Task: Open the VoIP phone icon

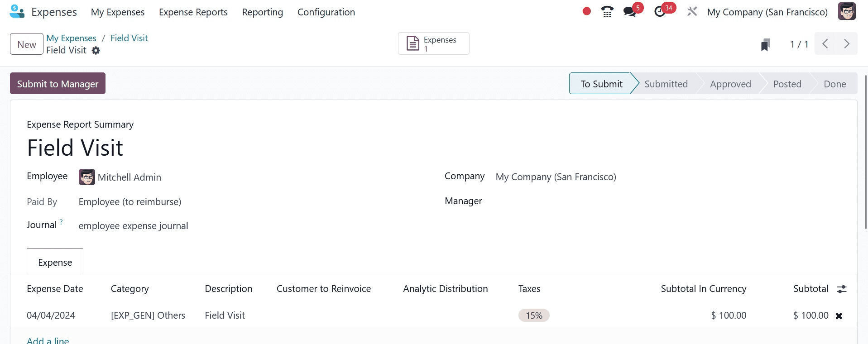Action: [607, 11]
